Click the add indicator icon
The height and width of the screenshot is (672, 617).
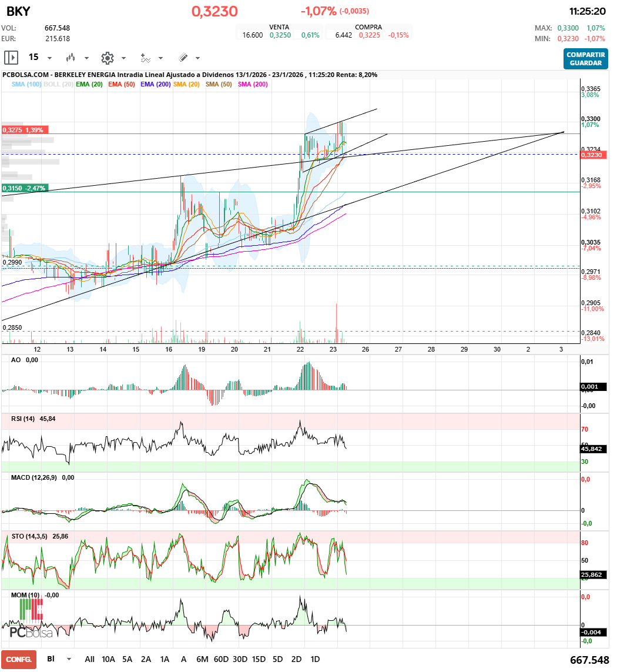[x=145, y=58]
